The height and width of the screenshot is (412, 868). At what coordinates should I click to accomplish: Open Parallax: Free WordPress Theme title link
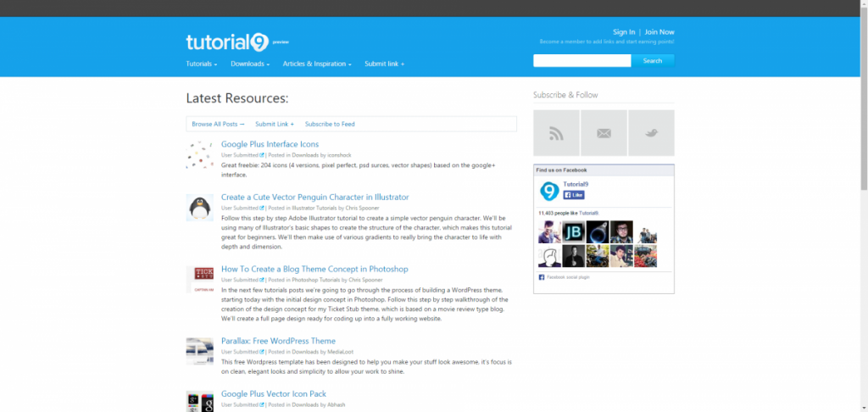pyautogui.click(x=278, y=341)
